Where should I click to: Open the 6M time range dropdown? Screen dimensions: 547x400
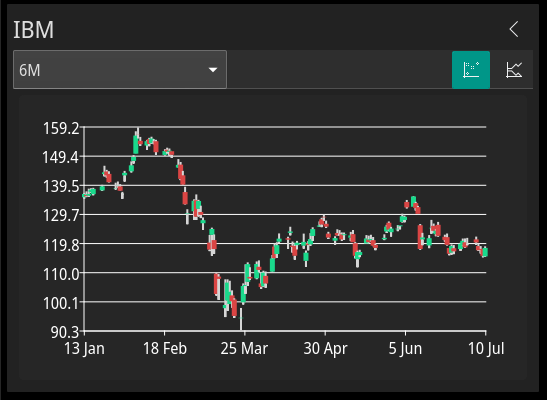click(x=120, y=70)
